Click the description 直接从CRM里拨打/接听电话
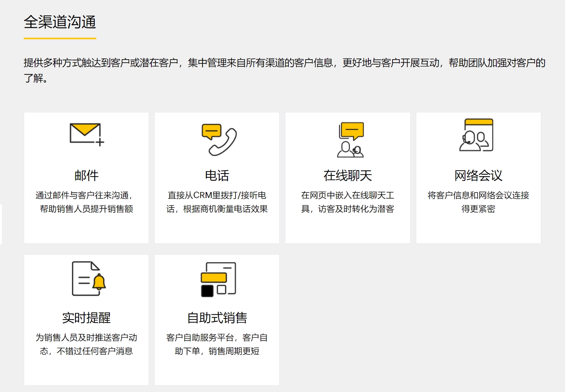565x392 pixels. point(217,202)
